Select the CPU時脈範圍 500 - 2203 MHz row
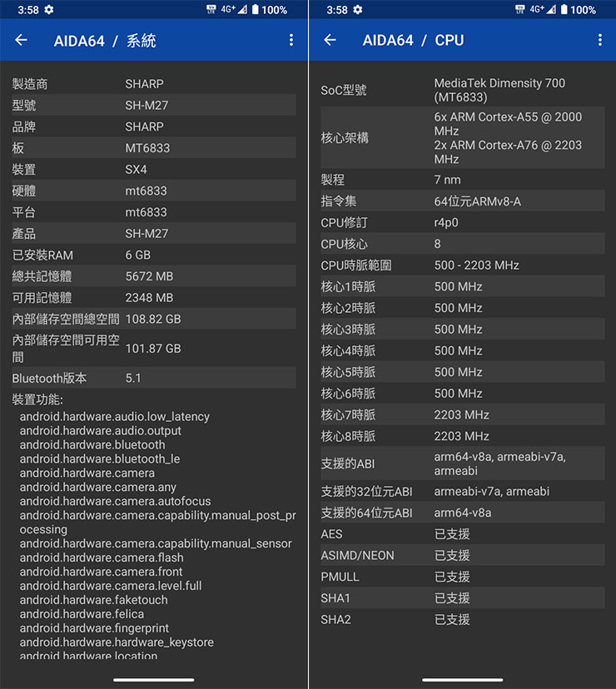This screenshot has width=616, height=689. click(462, 265)
